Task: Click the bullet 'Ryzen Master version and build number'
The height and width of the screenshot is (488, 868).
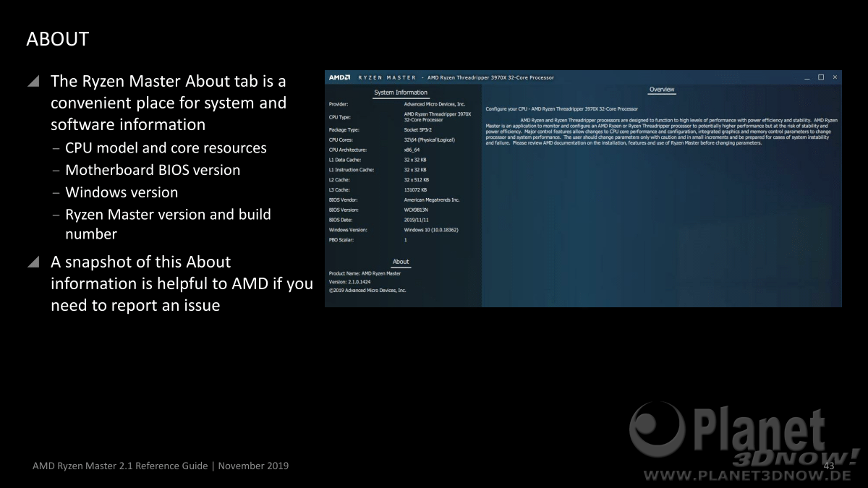Action: 168,224
